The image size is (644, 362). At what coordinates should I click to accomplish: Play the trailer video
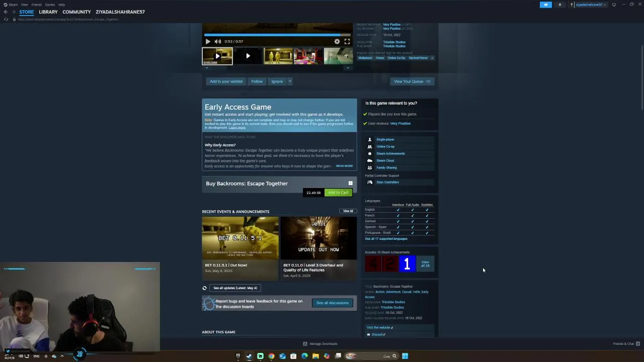pos(208,42)
